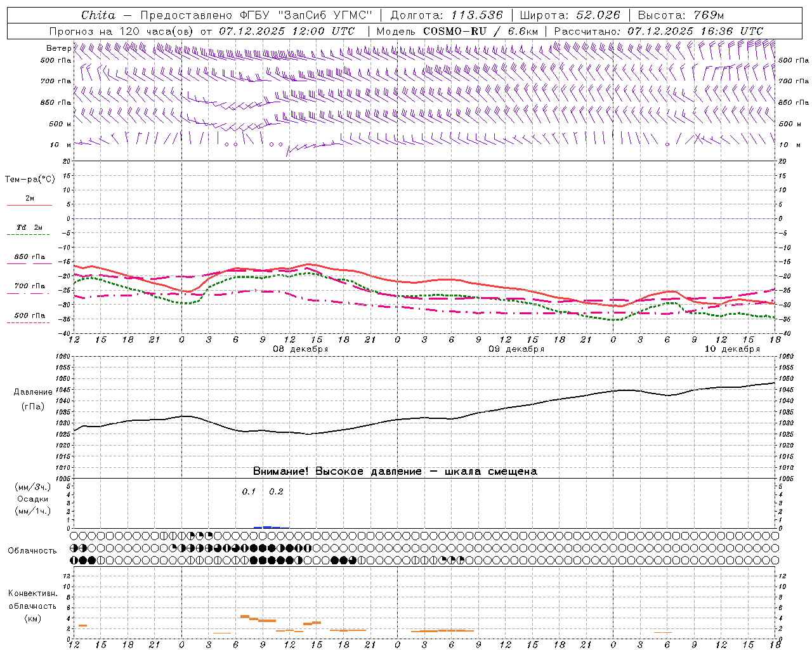The width and height of the screenshot is (812, 650).
Task: Click the "Осадки" precipitation label
Action: pos(33,500)
